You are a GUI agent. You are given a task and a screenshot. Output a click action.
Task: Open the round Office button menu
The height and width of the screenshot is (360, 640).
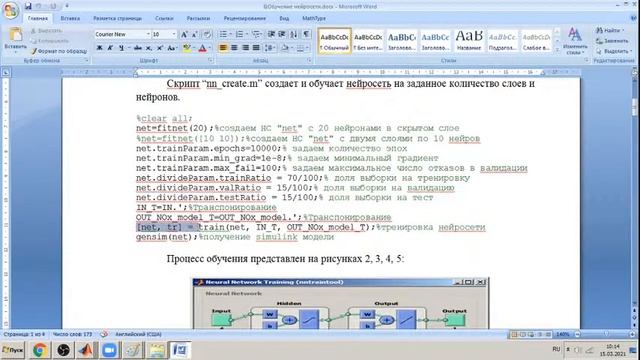point(11,11)
